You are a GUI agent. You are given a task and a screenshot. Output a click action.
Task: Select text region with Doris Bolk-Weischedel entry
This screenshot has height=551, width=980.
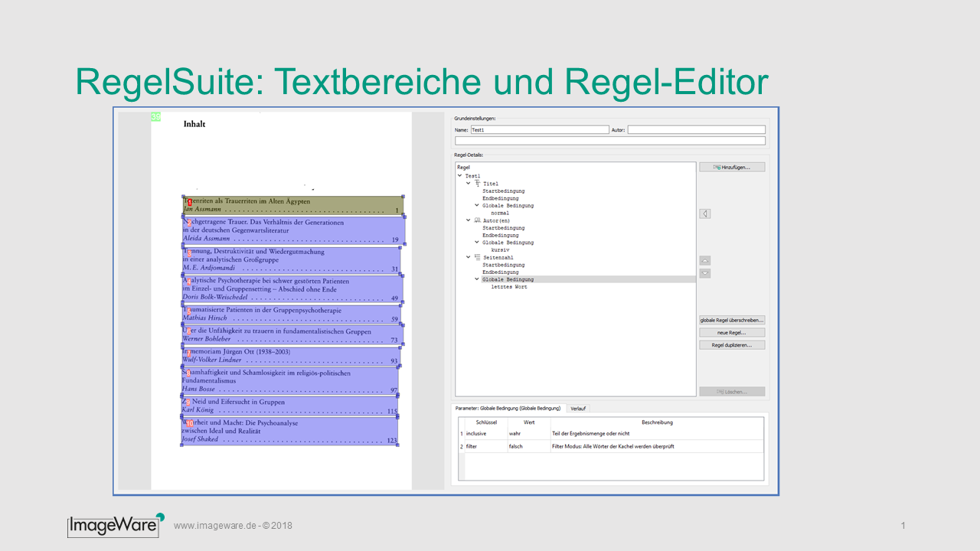[x=292, y=289]
